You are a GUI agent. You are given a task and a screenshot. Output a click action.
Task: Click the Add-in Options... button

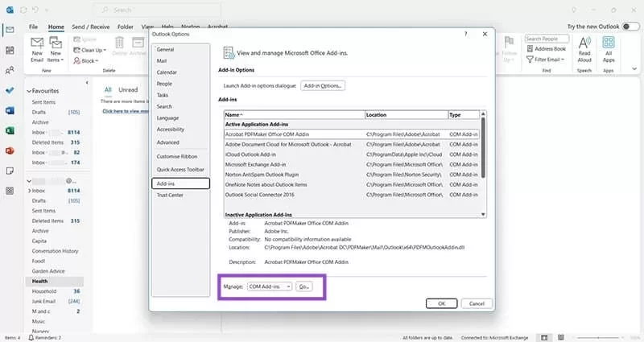click(x=323, y=85)
